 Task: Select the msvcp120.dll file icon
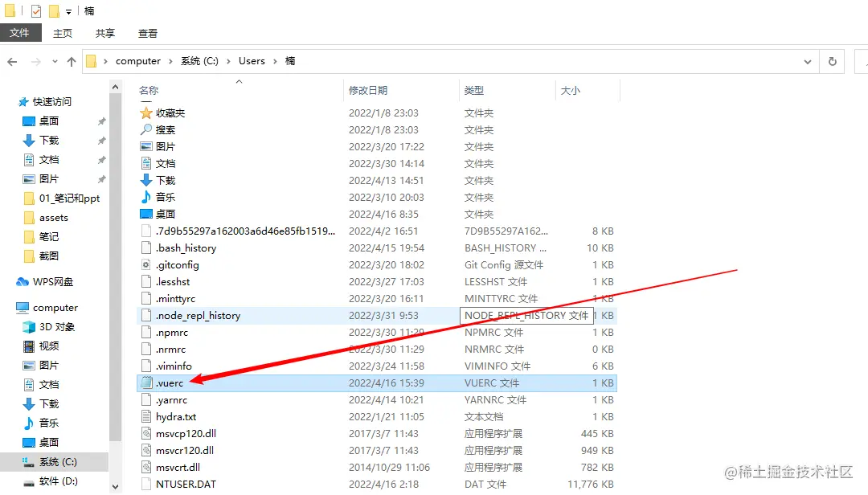coord(146,434)
